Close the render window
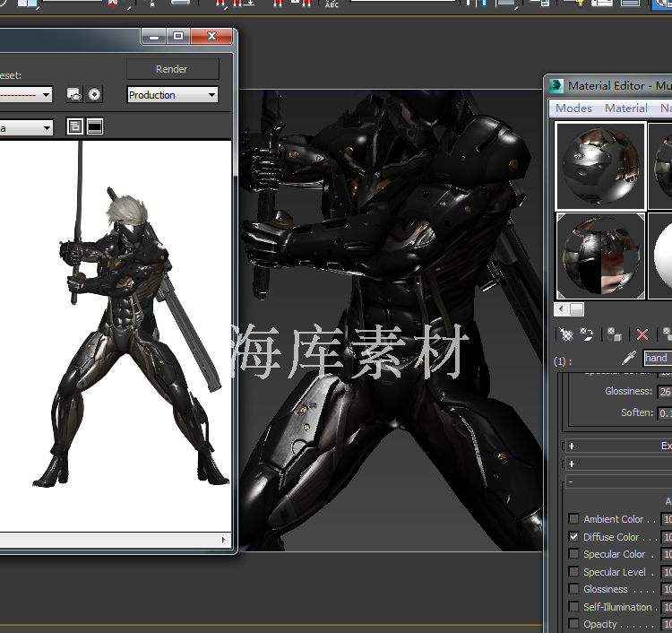 (211, 37)
